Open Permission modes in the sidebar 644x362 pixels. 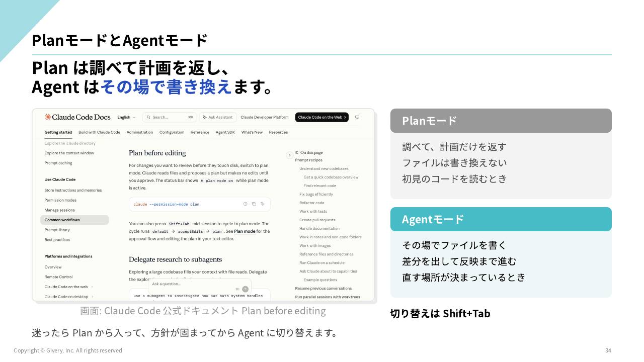tap(60, 200)
